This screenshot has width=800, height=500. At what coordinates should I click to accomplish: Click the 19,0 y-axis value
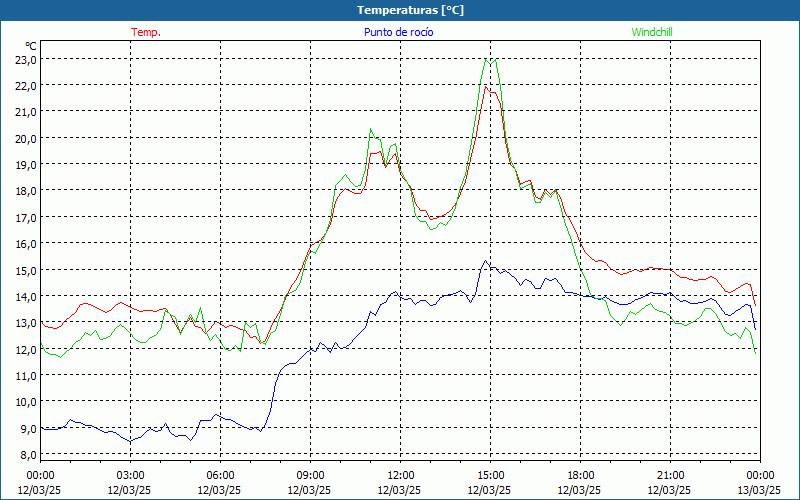point(26,165)
